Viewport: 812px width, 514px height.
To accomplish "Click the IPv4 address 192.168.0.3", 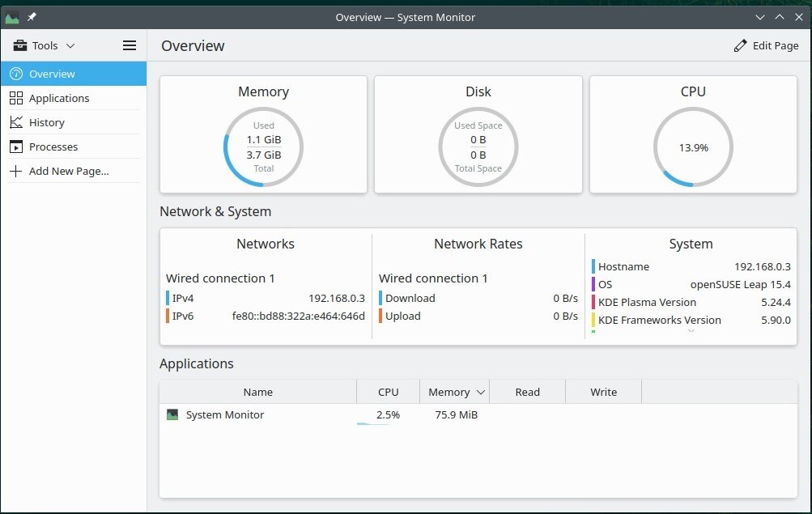I will [x=337, y=298].
